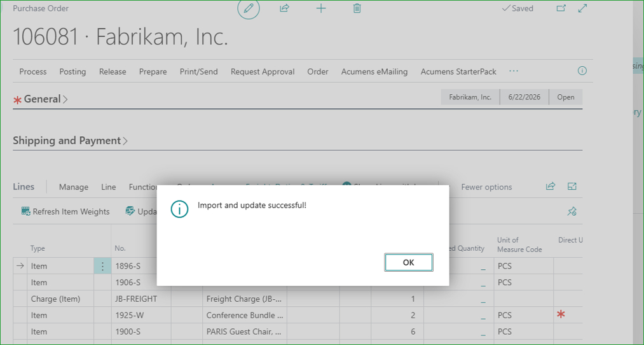Open the Request Approval menu
Viewport: 644px width, 345px height.
pos(263,71)
